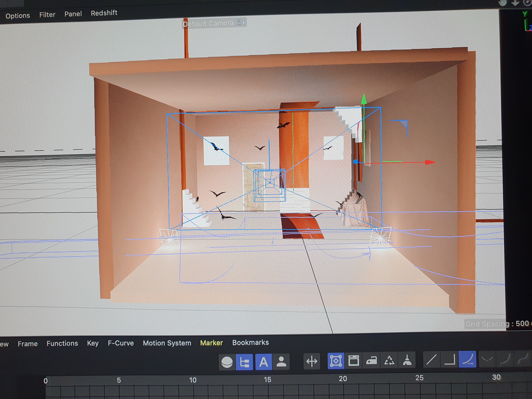This screenshot has width=532, height=399.
Task: Toggle the automatic mode 'A' button
Action: pyautogui.click(x=264, y=362)
